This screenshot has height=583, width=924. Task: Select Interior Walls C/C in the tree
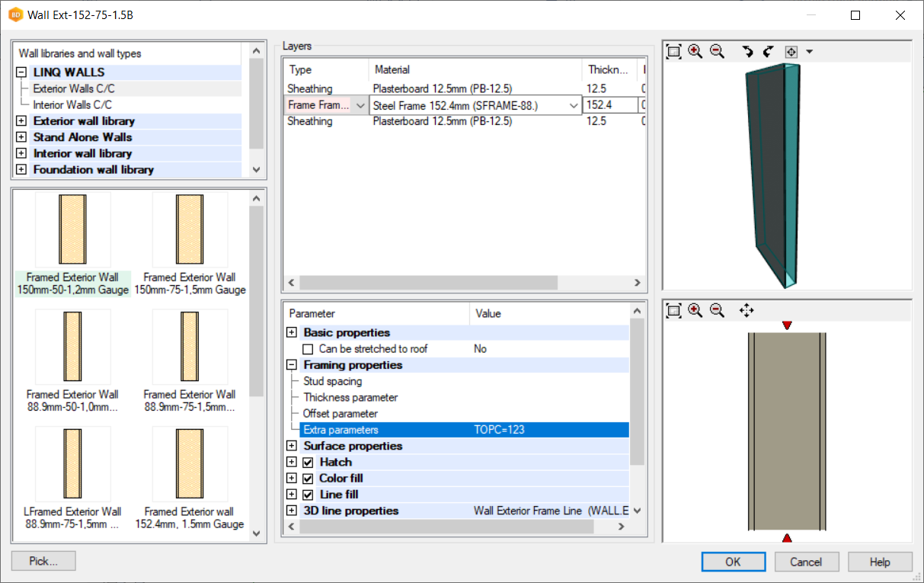72,105
